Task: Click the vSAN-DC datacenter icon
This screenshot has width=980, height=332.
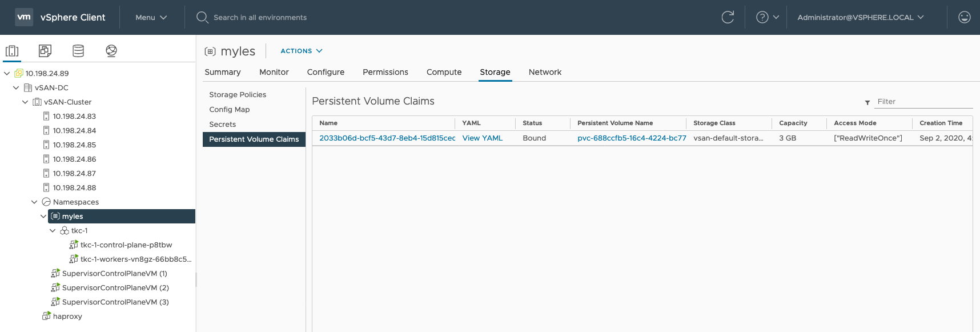Action: tap(27, 87)
